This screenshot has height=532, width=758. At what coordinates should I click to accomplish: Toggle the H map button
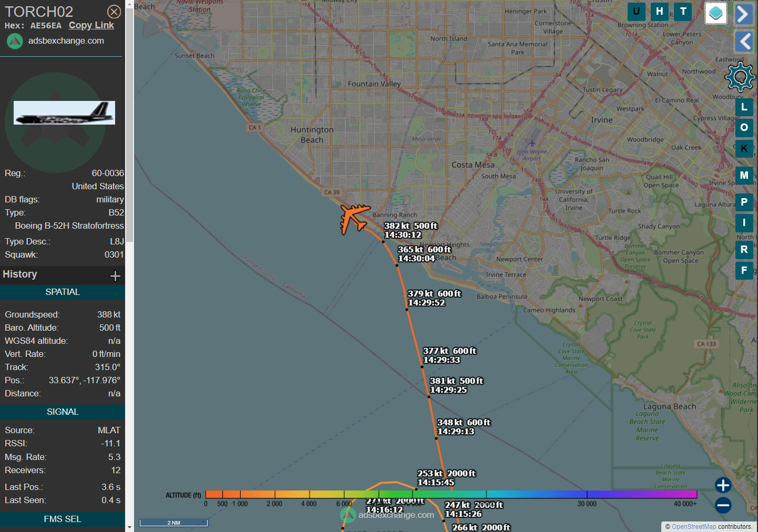[x=660, y=11]
